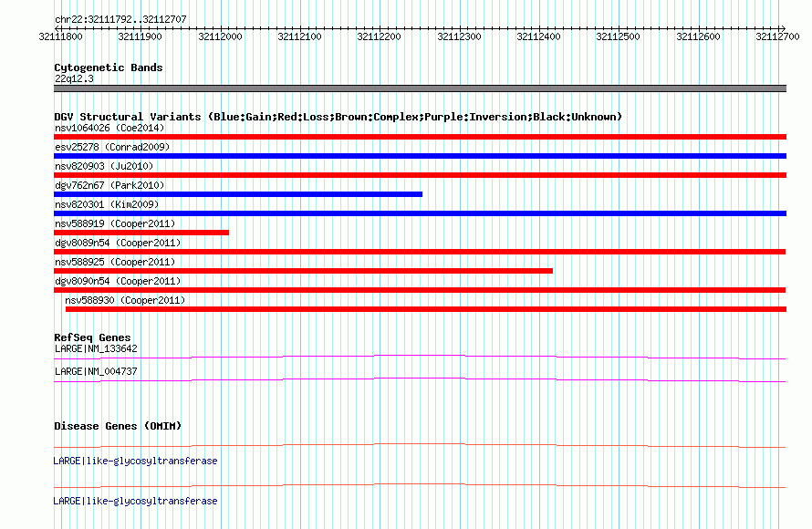
Task: Open the first LARGE|like-glycosyltransferase link
Action: [135, 461]
